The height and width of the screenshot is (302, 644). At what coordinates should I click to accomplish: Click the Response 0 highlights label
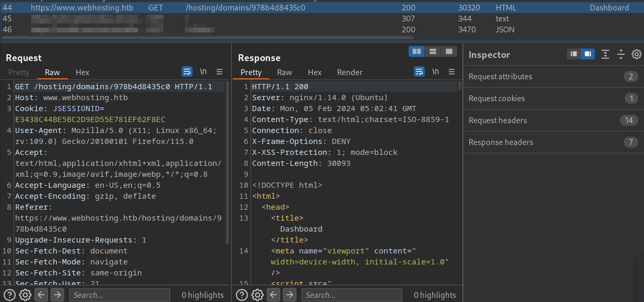click(435, 295)
